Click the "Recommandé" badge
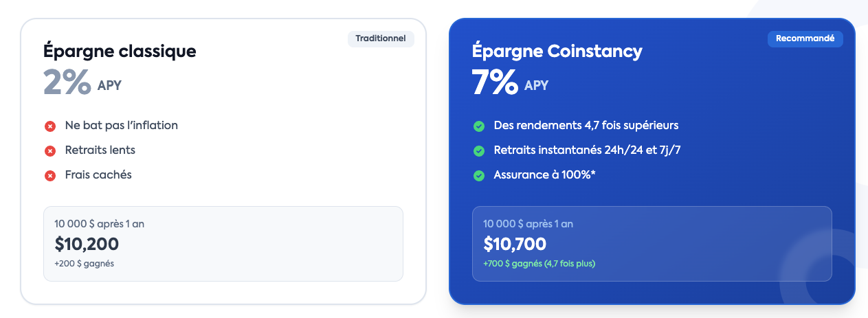868x318 pixels. click(805, 38)
